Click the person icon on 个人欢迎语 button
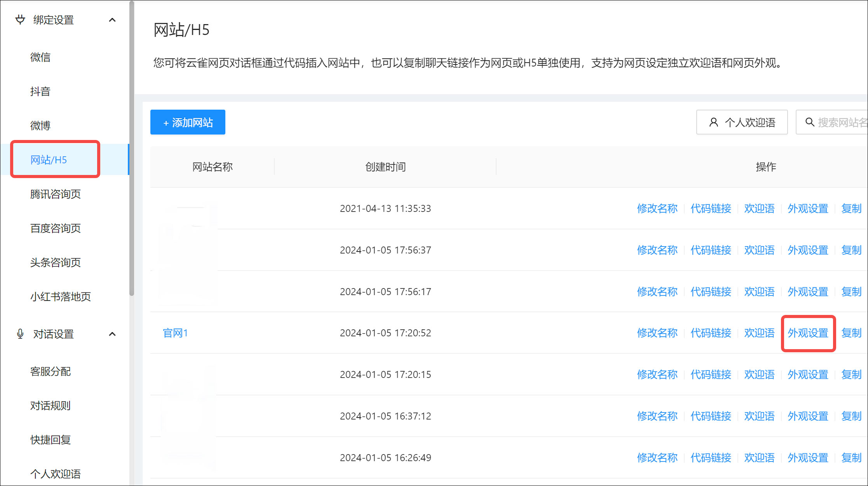The image size is (868, 486). pos(713,122)
